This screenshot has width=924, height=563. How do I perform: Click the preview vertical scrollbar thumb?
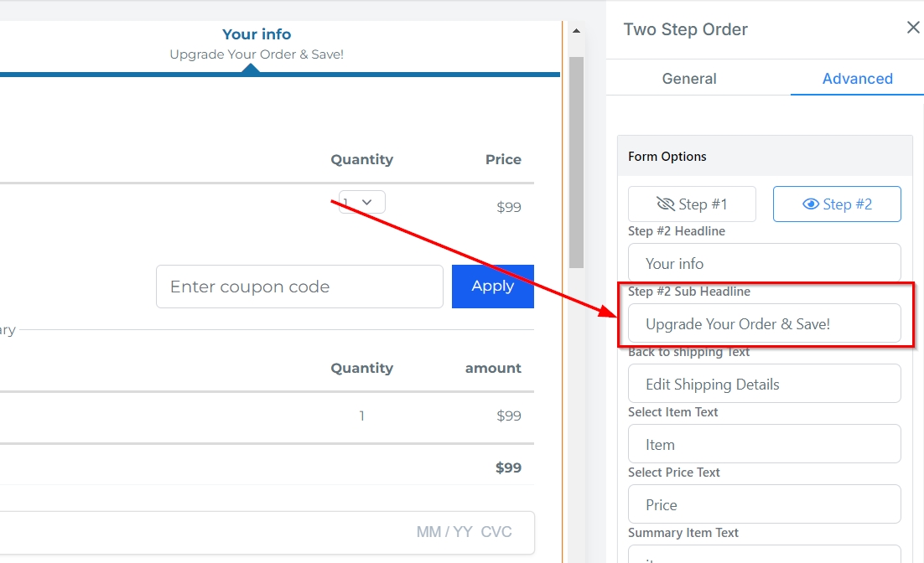click(x=576, y=159)
